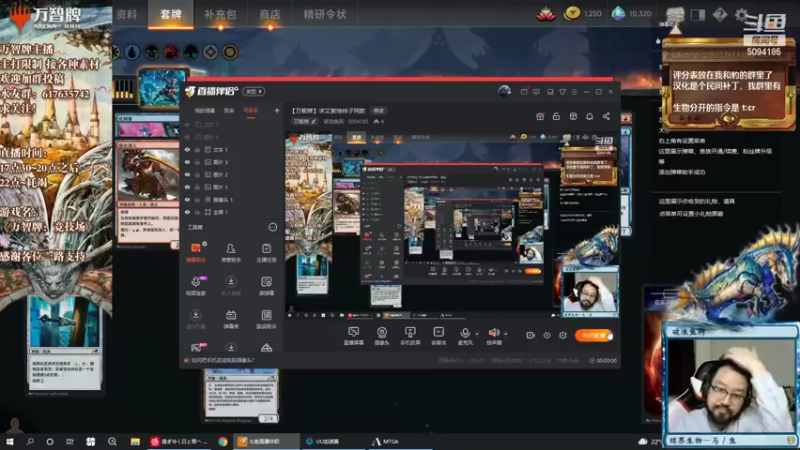Viewport: 800px width, 450px height.
Task: Open the type chip next to 直播伴侣 logo
Action: [x=254, y=91]
